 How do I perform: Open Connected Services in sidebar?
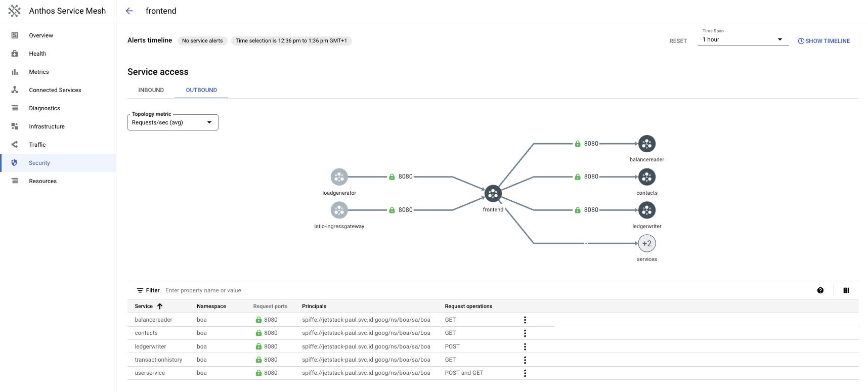click(x=55, y=90)
